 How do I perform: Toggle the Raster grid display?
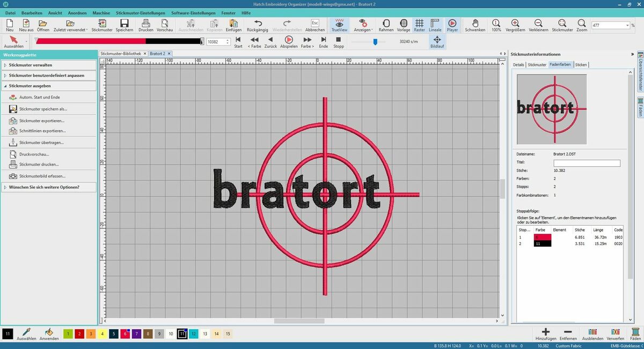[x=419, y=26]
